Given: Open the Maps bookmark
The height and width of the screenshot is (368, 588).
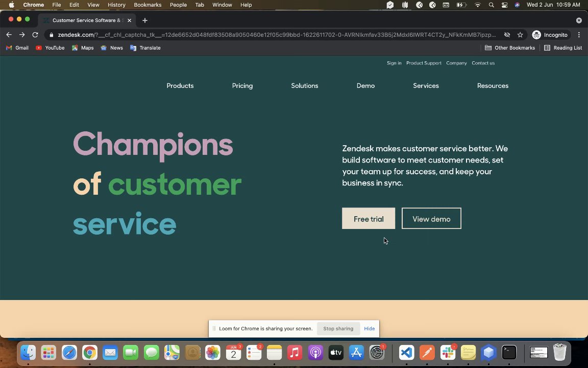Looking at the screenshot, I should tap(83, 48).
